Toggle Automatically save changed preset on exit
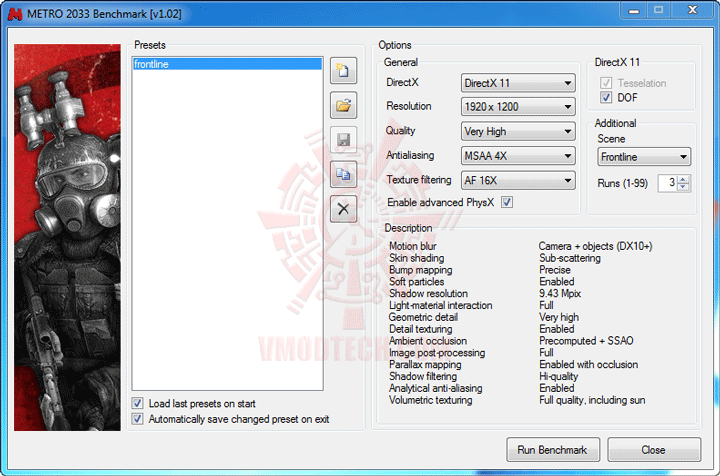720x476 pixels. (x=137, y=419)
